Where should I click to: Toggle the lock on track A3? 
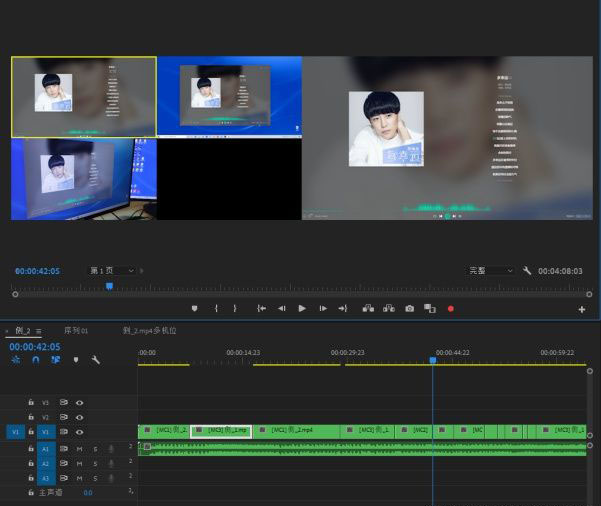(x=31, y=479)
